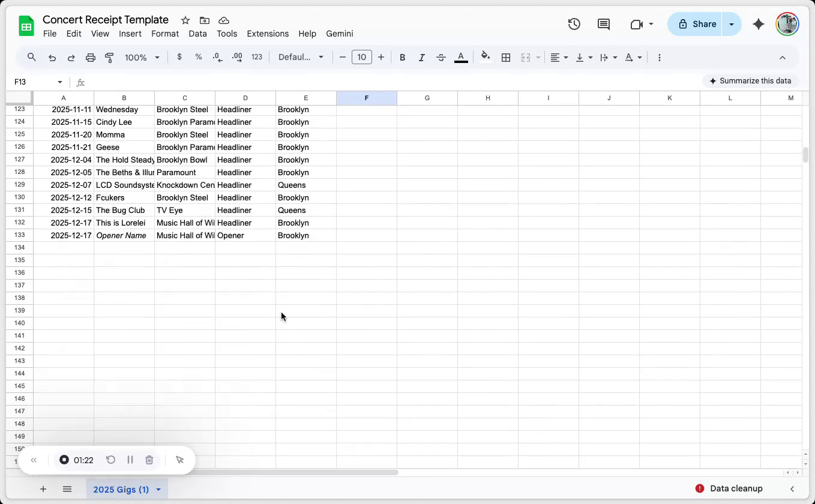Hide the menus with chevron

(x=783, y=58)
